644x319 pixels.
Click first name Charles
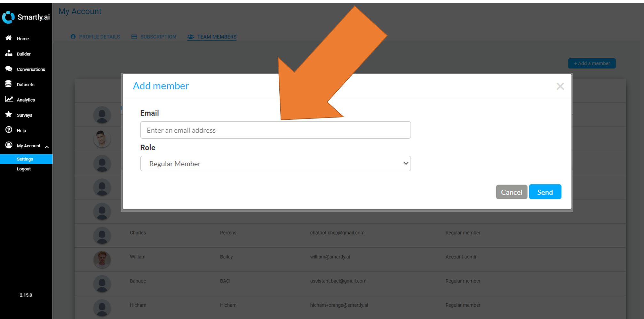point(138,233)
